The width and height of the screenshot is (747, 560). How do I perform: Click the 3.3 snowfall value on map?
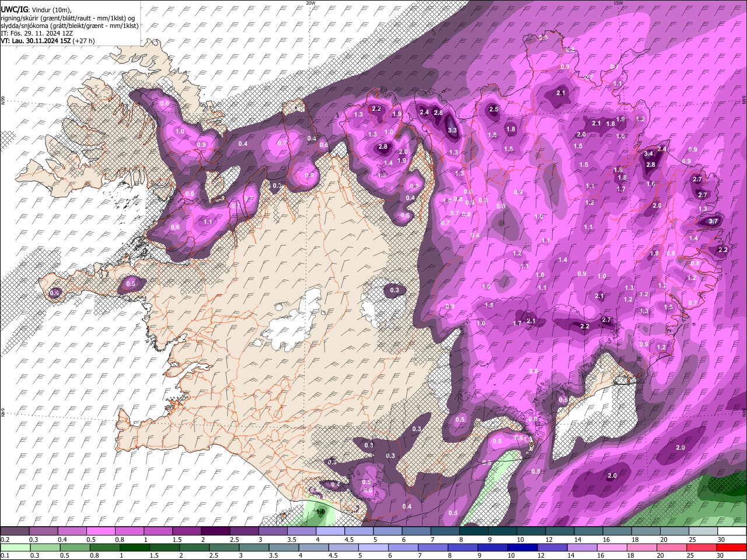coord(452,131)
